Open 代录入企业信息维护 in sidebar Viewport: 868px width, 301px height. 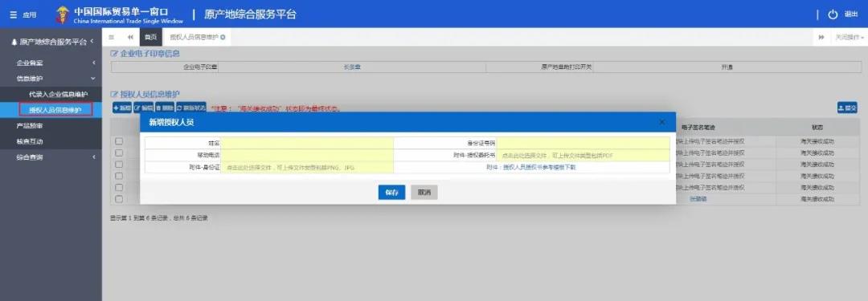click(x=58, y=94)
